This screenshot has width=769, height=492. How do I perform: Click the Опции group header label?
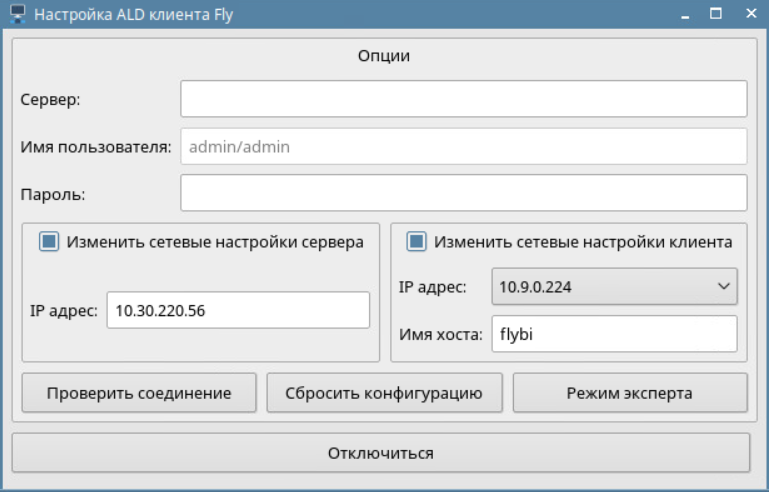(384, 56)
